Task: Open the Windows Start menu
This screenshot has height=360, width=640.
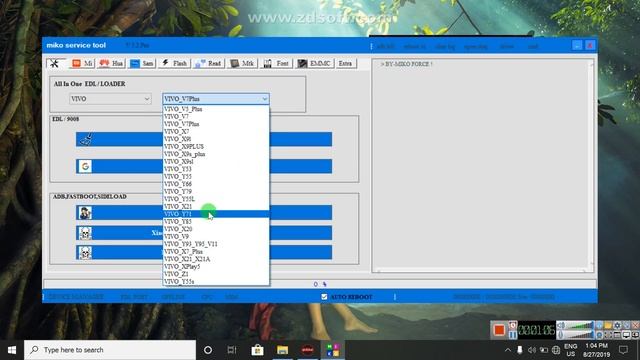Action: click(x=12, y=350)
